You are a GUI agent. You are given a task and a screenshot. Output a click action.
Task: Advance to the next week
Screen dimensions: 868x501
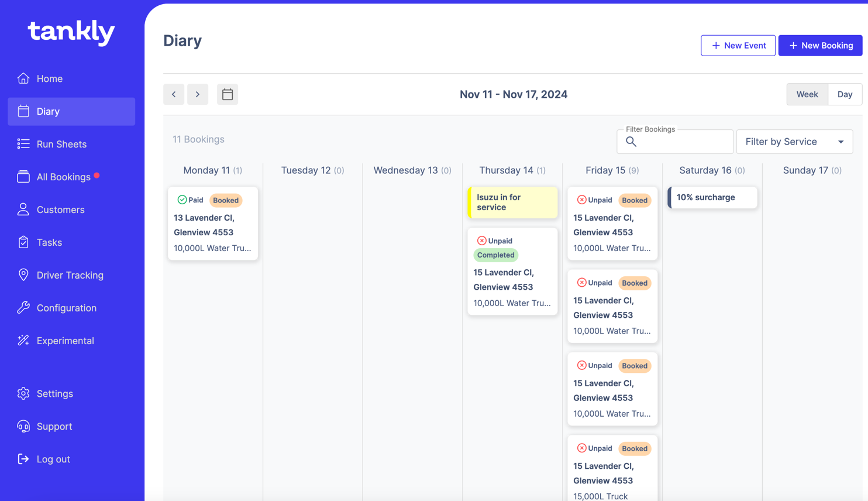pos(198,94)
